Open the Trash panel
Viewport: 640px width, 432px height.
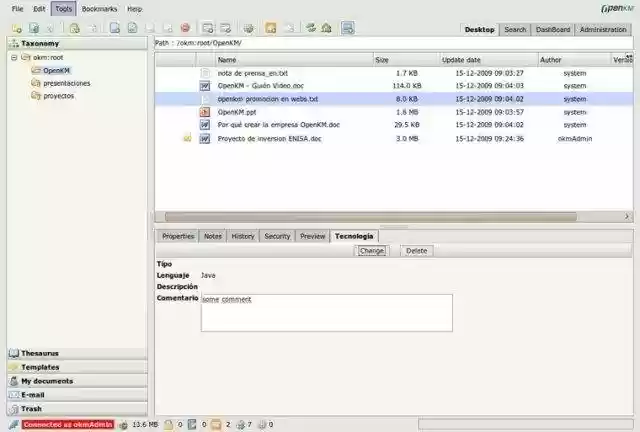point(32,409)
